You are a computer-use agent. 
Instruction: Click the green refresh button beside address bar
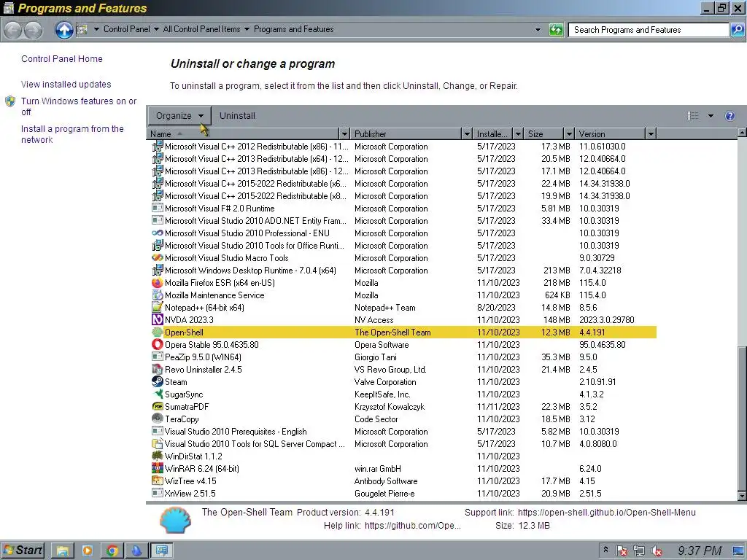coord(556,29)
